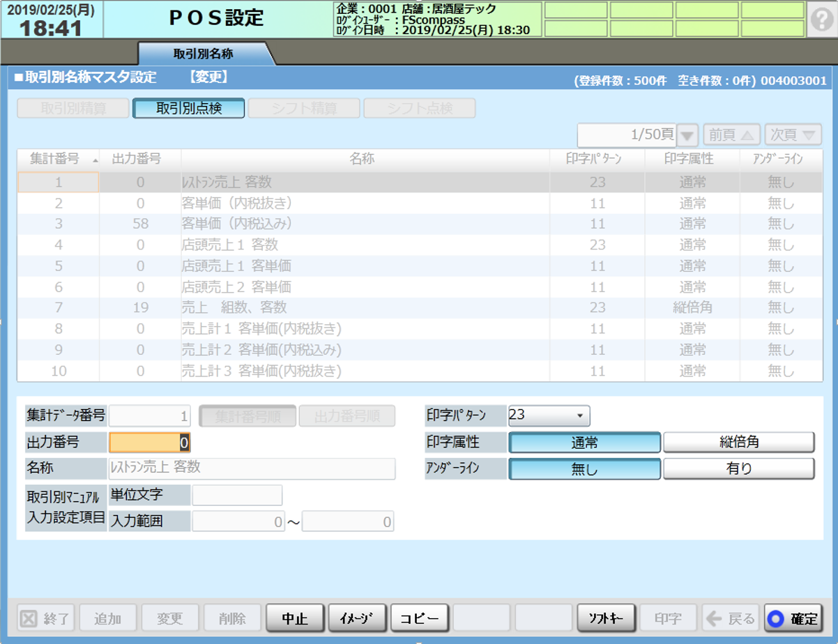Click the 名称 column header
This screenshot has width=838, height=644.
[x=365, y=159]
